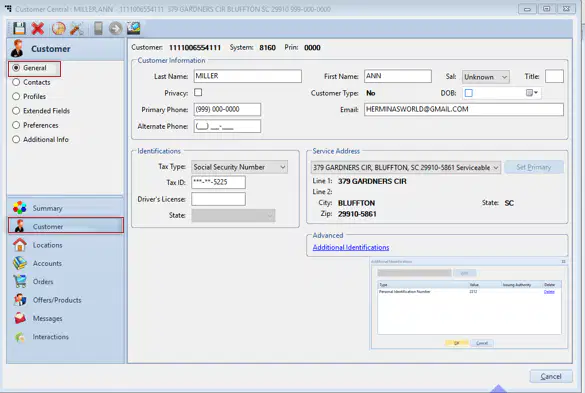Open the Offers/Products section

pos(57,300)
